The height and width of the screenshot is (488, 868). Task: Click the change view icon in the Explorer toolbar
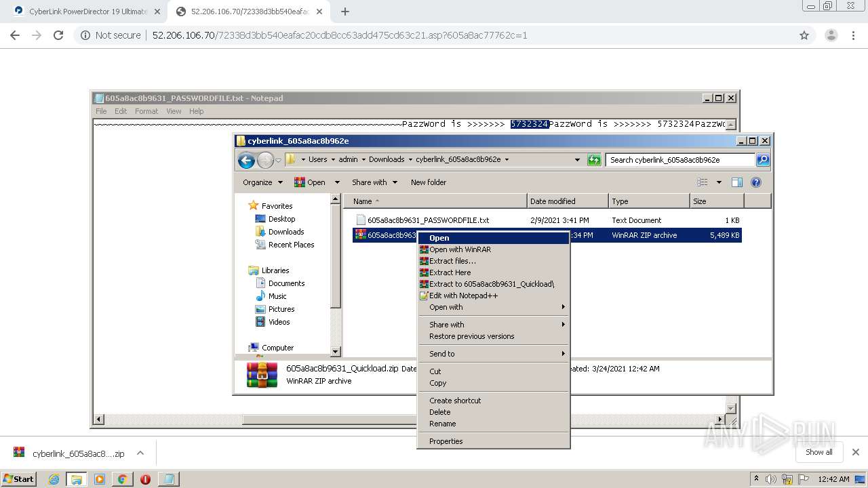[703, 182]
